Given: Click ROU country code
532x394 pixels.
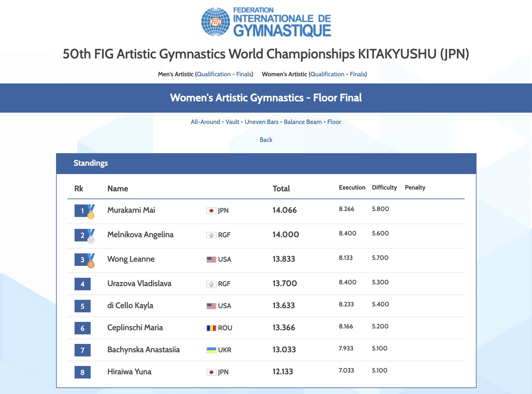Looking at the screenshot, I should tap(225, 328).
